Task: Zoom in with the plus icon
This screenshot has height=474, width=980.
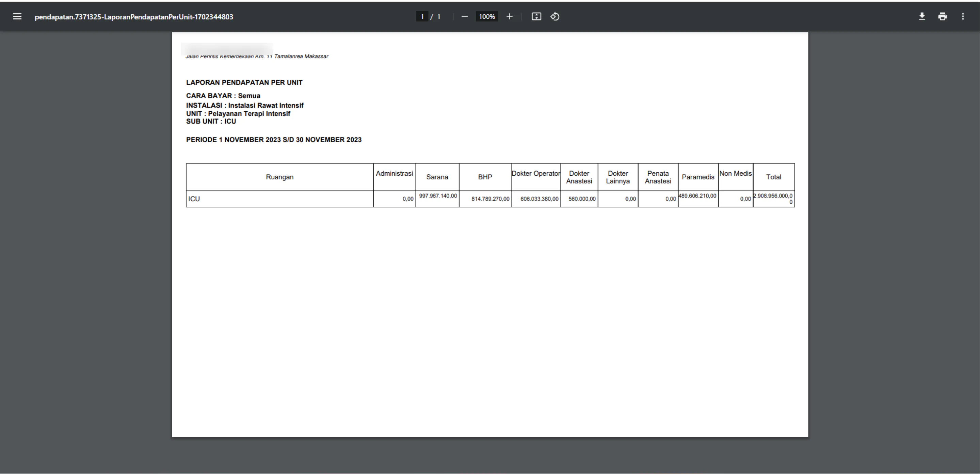Action: pyautogui.click(x=509, y=16)
